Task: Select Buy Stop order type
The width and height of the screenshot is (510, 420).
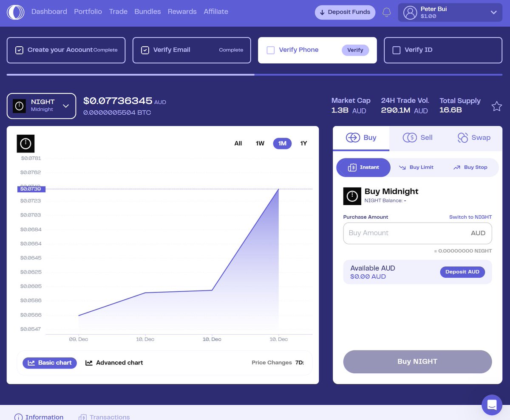Action: click(470, 167)
